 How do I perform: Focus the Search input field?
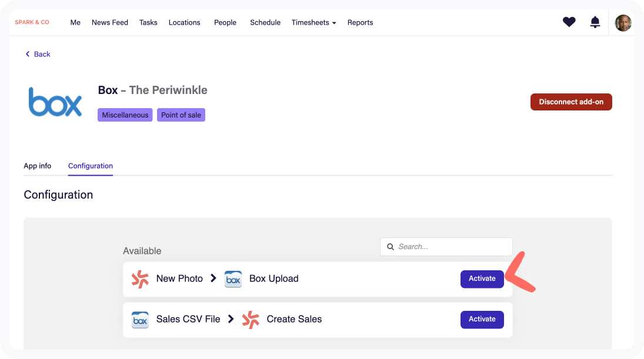point(446,247)
